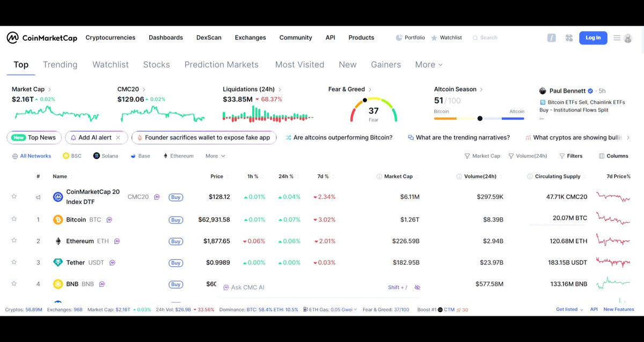Open the Portfolio pie chart icon
644x342 pixels.
399,38
